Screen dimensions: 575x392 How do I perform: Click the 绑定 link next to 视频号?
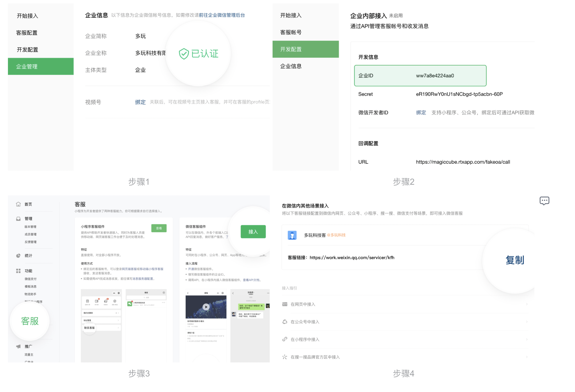tap(140, 102)
